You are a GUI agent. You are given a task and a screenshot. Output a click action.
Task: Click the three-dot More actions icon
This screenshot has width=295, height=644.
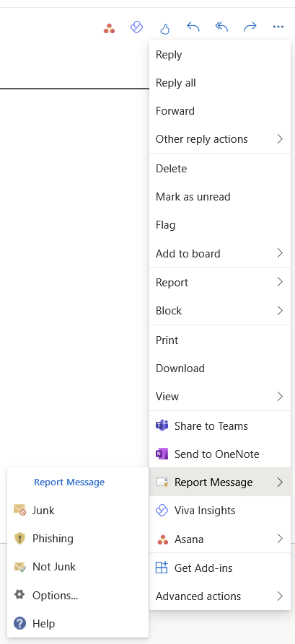278,27
